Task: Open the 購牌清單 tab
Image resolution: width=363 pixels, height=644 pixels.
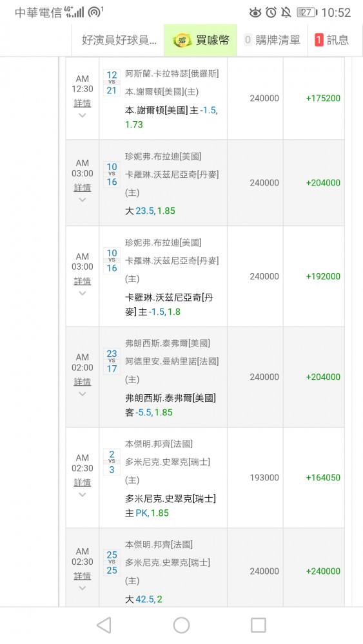Action: [x=271, y=40]
